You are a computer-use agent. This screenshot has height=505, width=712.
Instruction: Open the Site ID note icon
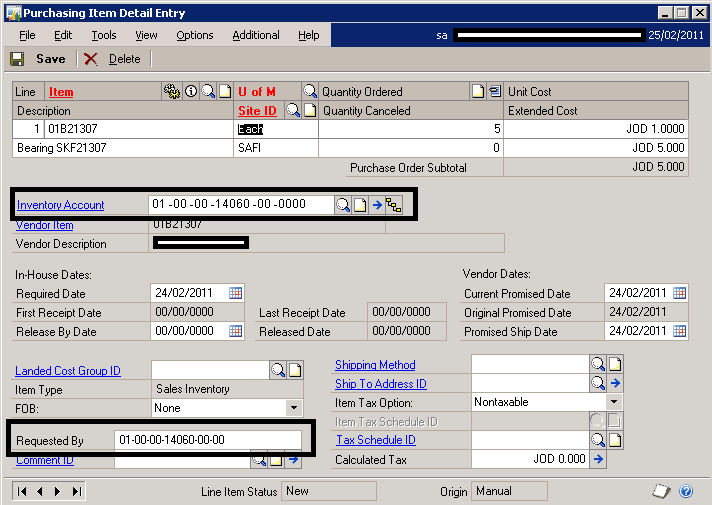[310, 110]
